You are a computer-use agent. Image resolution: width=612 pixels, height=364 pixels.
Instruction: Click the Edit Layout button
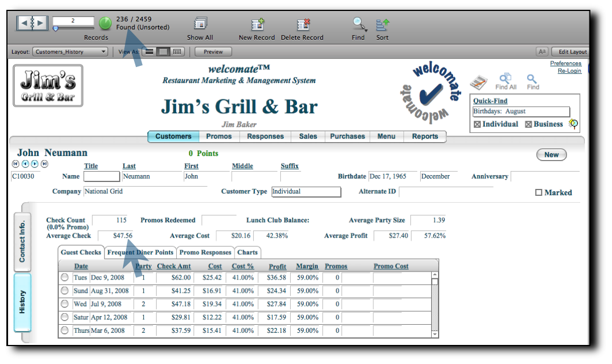point(571,52)
